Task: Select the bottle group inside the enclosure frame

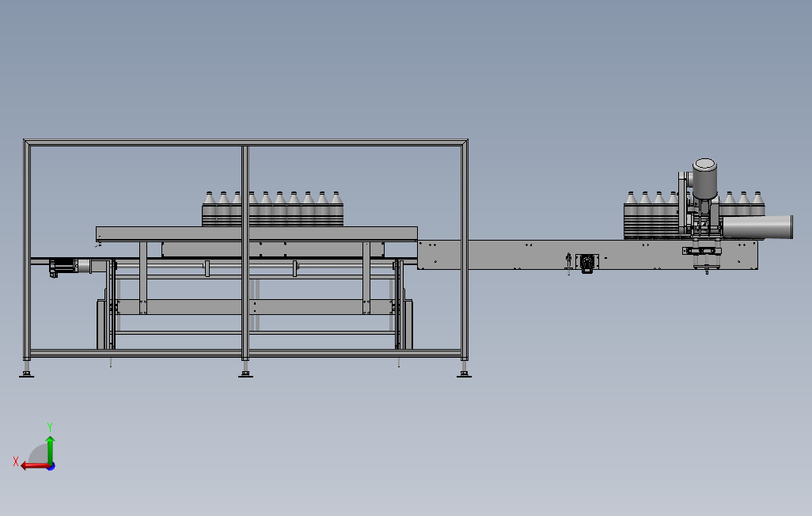Action: click(272, 209)
